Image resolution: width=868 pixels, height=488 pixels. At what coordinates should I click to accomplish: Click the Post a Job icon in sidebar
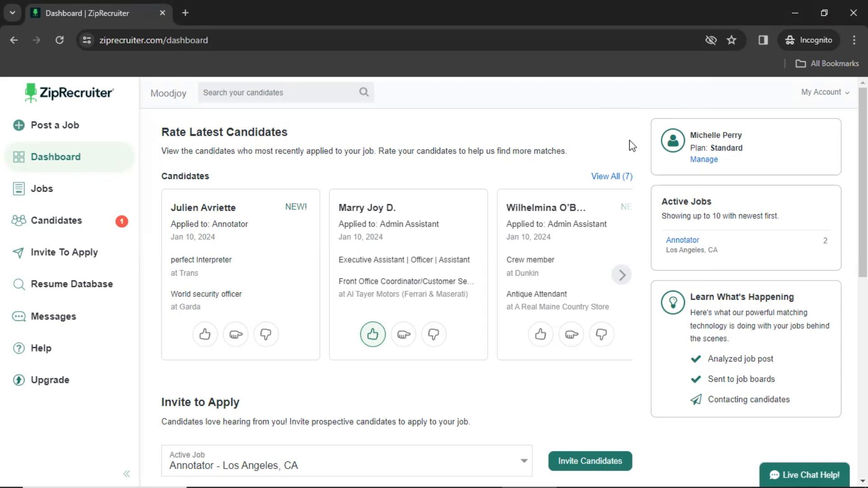click(20, 125)
